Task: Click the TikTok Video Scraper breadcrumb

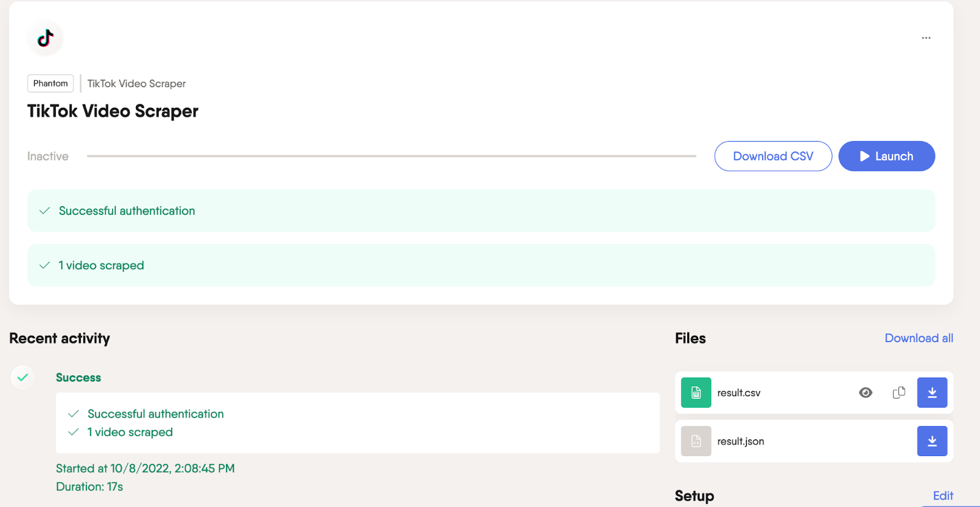Action: pos(136,83)
